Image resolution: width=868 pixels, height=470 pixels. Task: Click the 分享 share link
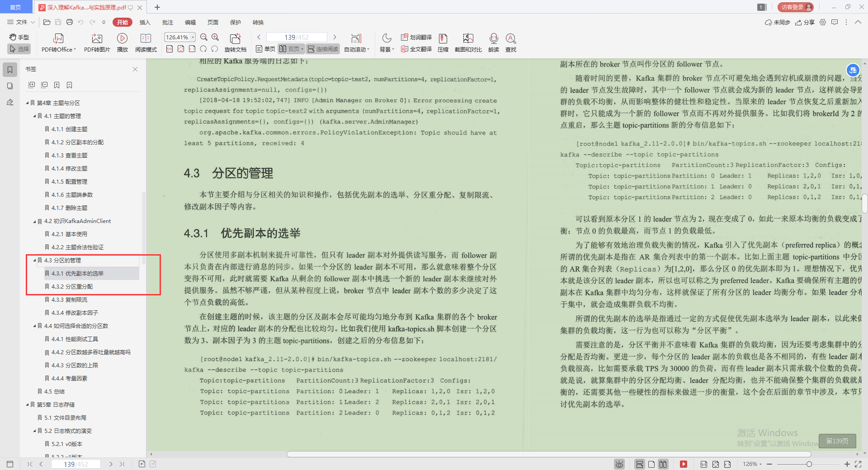click(x=805, y=22)
